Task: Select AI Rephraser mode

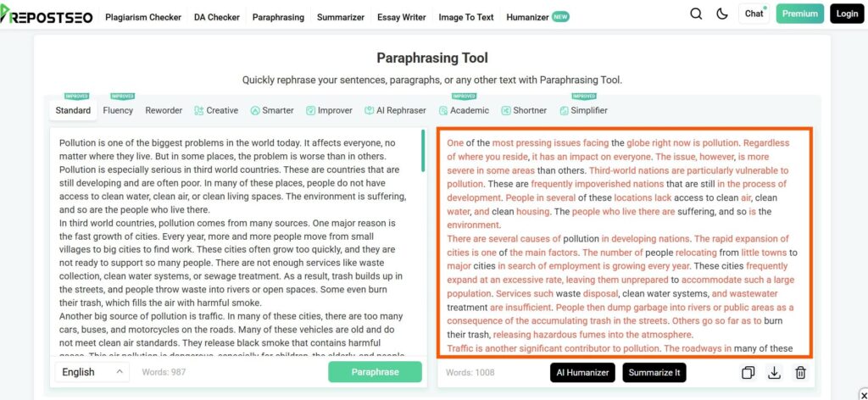Action: pos(395,110)
